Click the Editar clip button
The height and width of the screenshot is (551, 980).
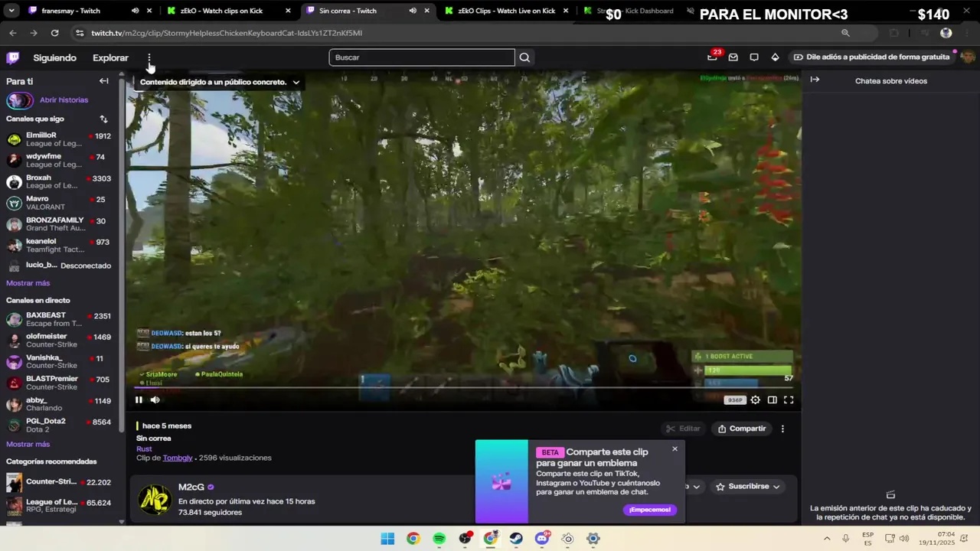pyautogui.click(x=683, y=429)
